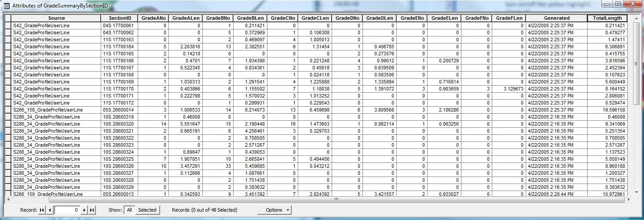Select the GradeANo column header
The height and width of the screenshot is (220, 644).
coord(153,18)
